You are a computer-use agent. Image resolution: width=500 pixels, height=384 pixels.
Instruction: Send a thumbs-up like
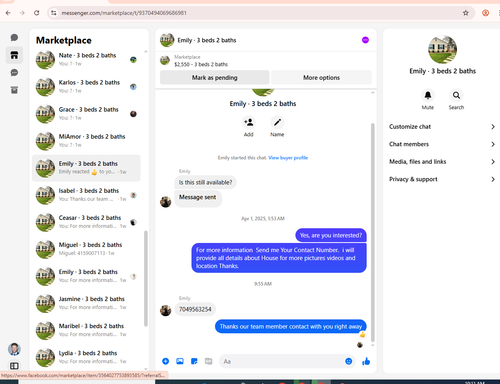(366, 361)
